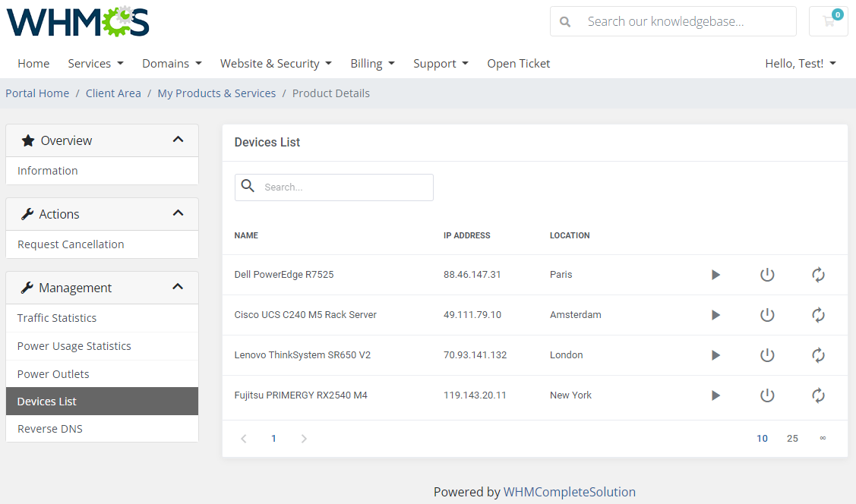Power off the London server

point(767,354)
